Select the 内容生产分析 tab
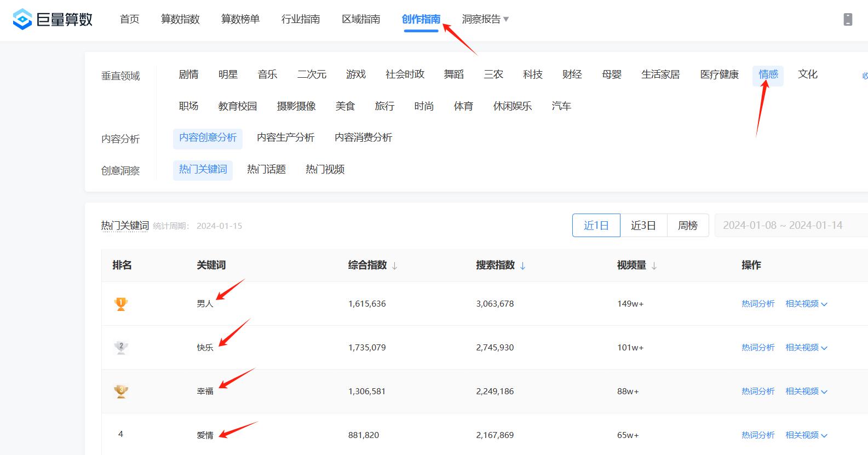 [285, 138]
